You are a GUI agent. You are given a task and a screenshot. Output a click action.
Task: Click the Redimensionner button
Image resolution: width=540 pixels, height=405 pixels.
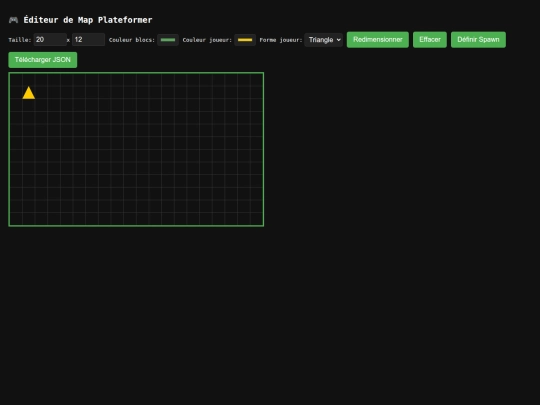377,40
